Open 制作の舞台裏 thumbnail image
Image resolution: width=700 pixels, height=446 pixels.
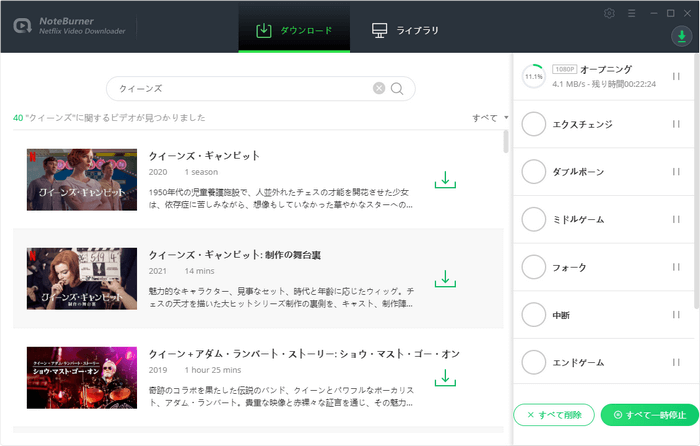click(x=82, y=279)
